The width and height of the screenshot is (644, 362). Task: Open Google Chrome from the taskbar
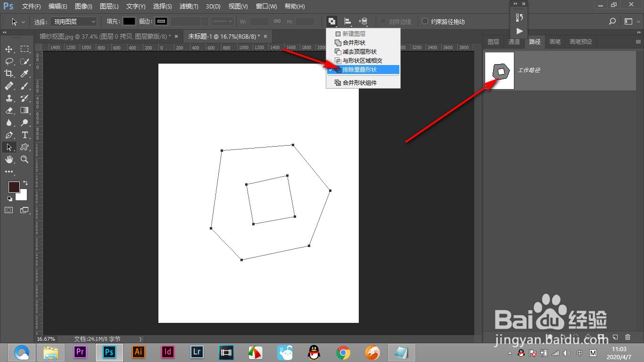343,352
